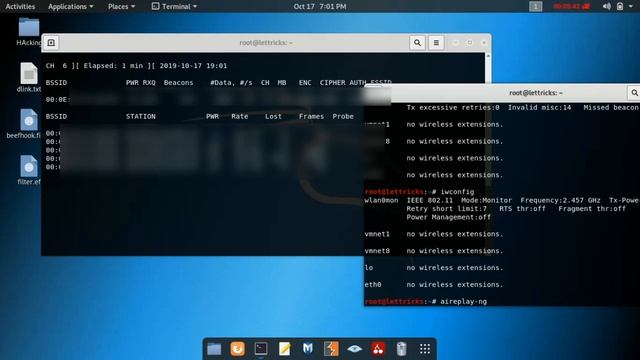Screen dimensions: 640x360
Task: Open the Activities overview
Action: (x=20, y=7)
